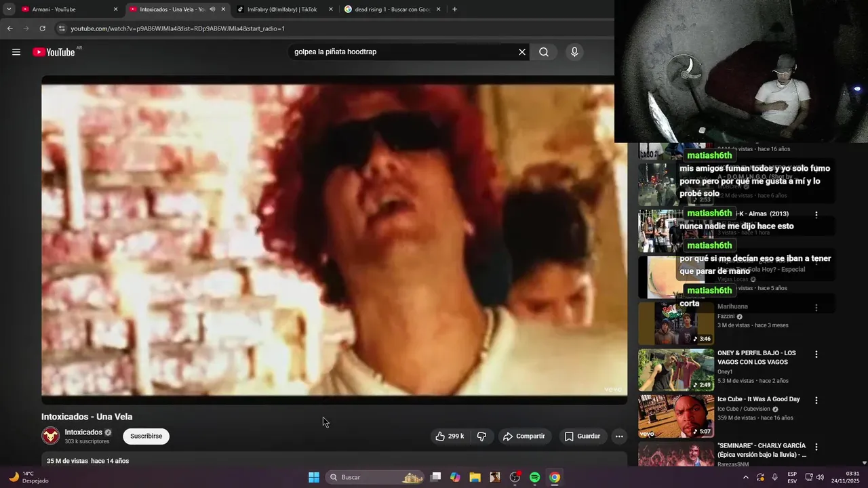Open Spotify from the taskbar
Screen dimensions: 868x488
[534, 477]
